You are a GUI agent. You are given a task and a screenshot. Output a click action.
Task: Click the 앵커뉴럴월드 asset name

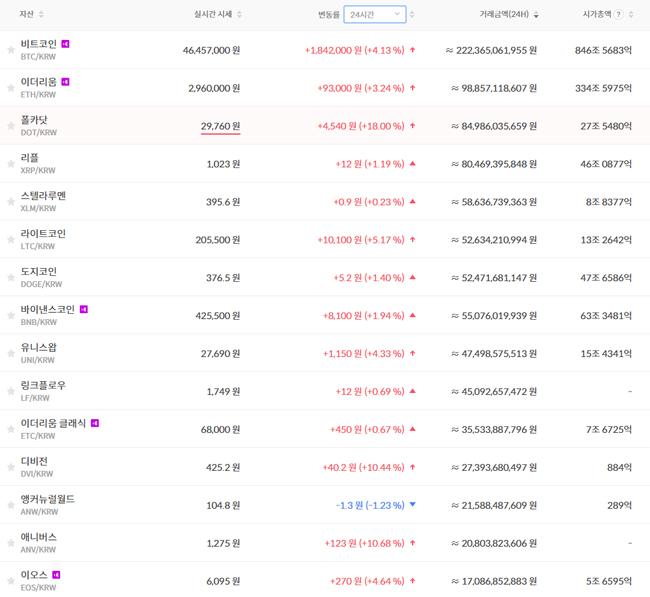pos(47,499)
